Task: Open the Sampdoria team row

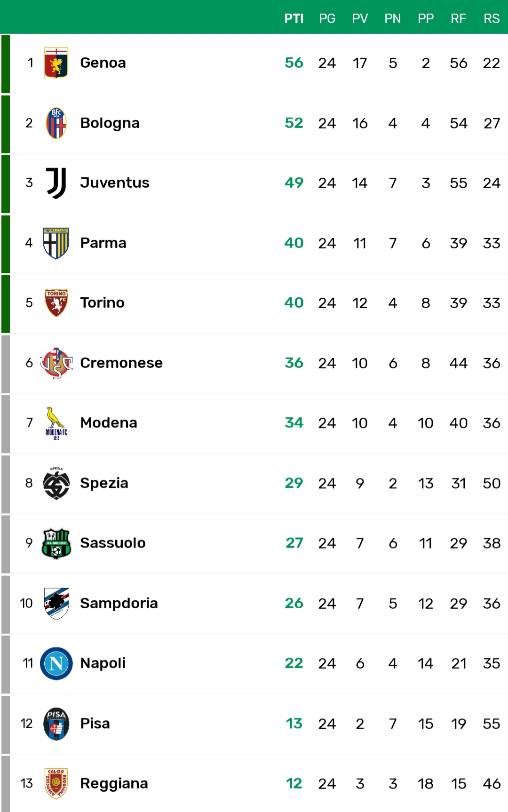Action: click(x=254, y=604)
